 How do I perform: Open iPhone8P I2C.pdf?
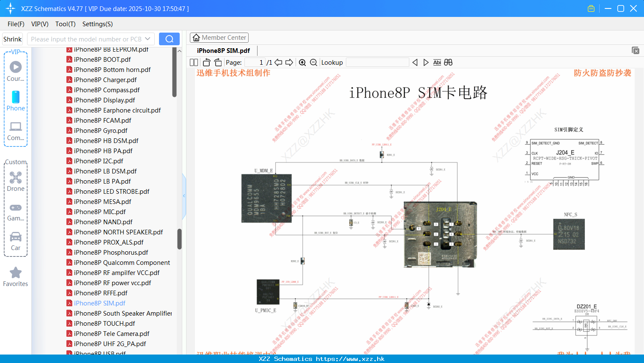click(99, 161)
